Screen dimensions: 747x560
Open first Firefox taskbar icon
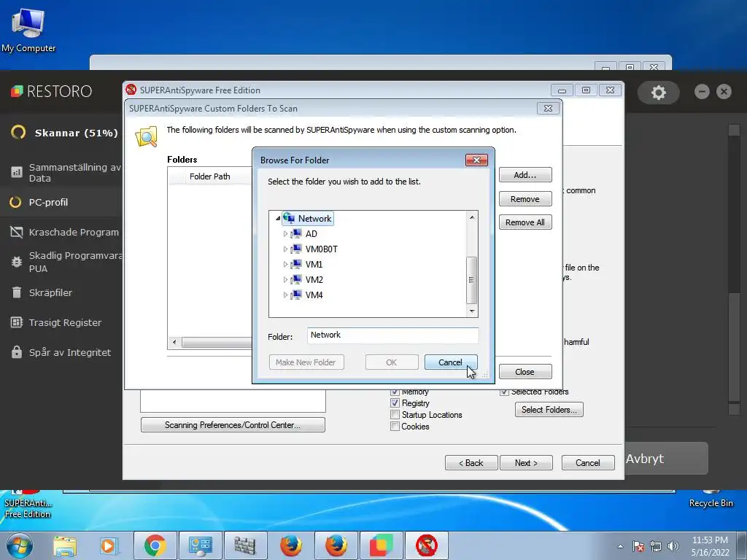[x=290, y=545]
